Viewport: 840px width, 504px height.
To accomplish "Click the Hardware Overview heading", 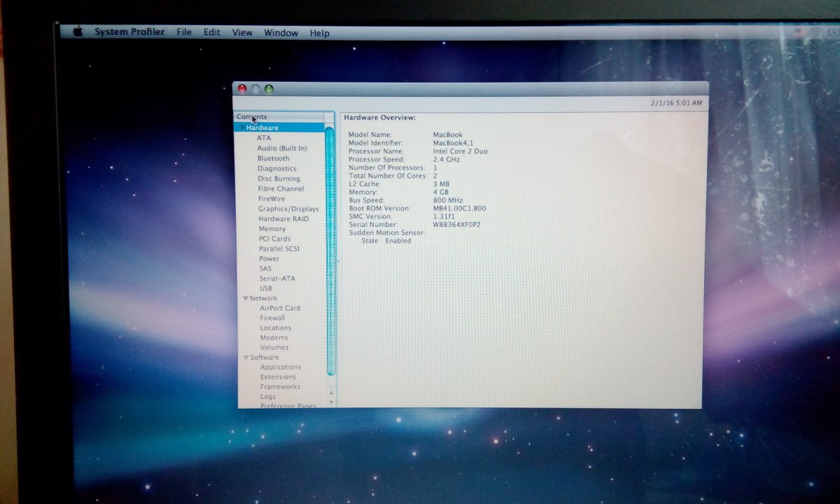I will point(380,118).
